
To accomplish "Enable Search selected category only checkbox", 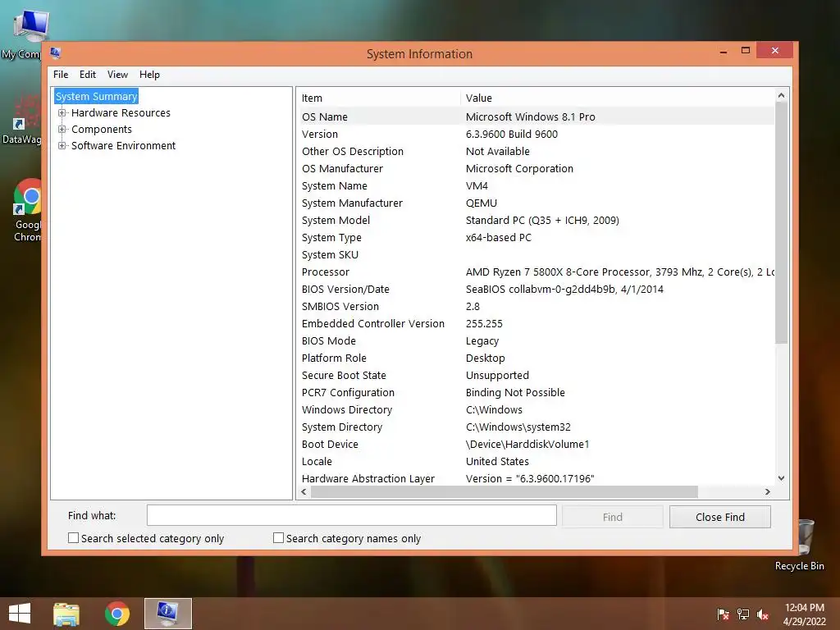I will click(x=73, y=538).
